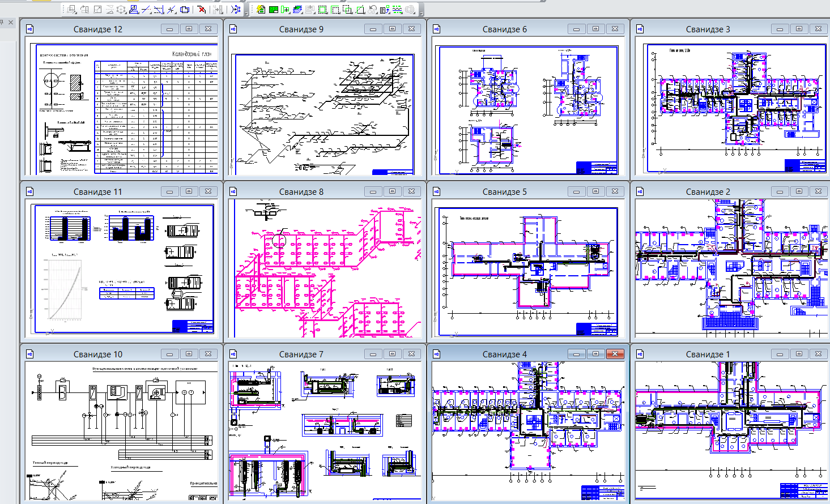
Task: Activate the Сванидзе 9 window title
Action: coord(301,29)
